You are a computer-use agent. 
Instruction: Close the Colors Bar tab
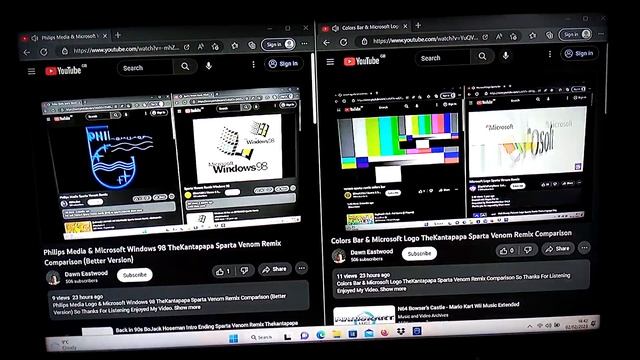(405, 26)
